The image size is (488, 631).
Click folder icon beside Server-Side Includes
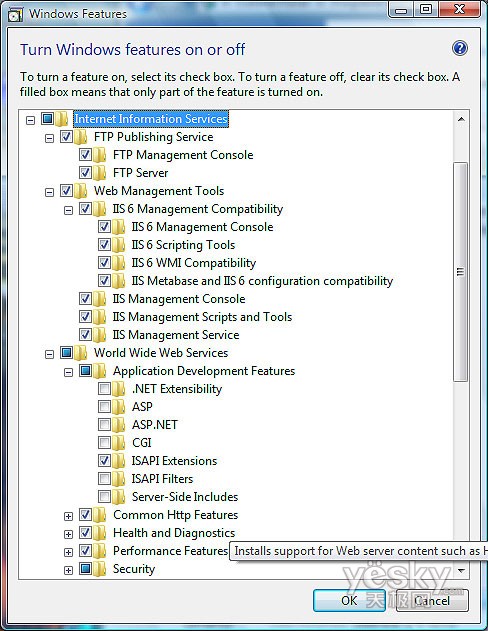(x=119, y=497)
